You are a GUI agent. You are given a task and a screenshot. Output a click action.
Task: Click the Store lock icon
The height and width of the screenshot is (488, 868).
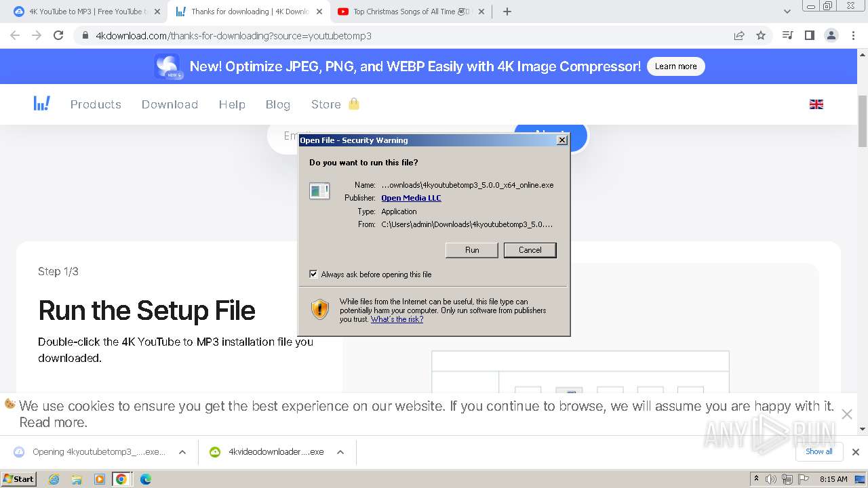pos(353,104)
